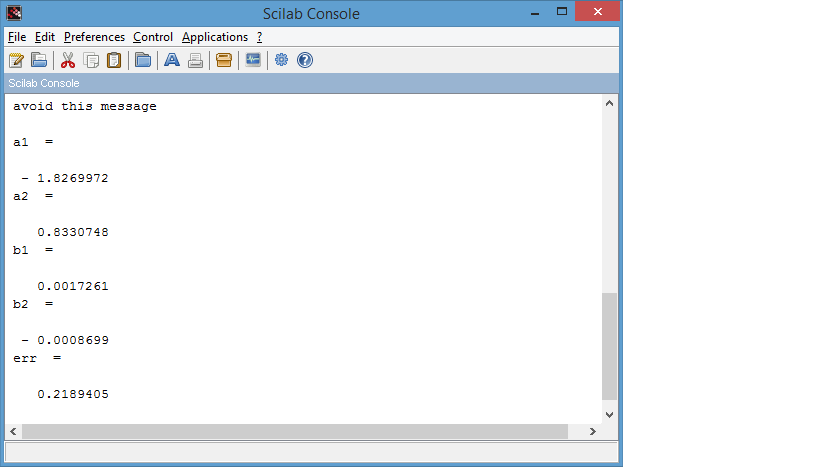Click the err value 0.2189405 in the console
The height and width of the screenshot is (467, 819).
(73, 395)
